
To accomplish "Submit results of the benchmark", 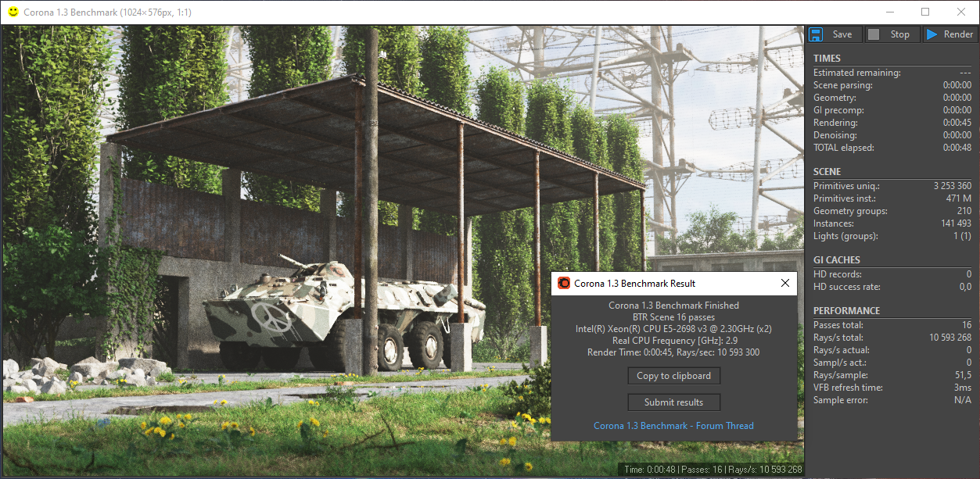I will tap(673, 402).
